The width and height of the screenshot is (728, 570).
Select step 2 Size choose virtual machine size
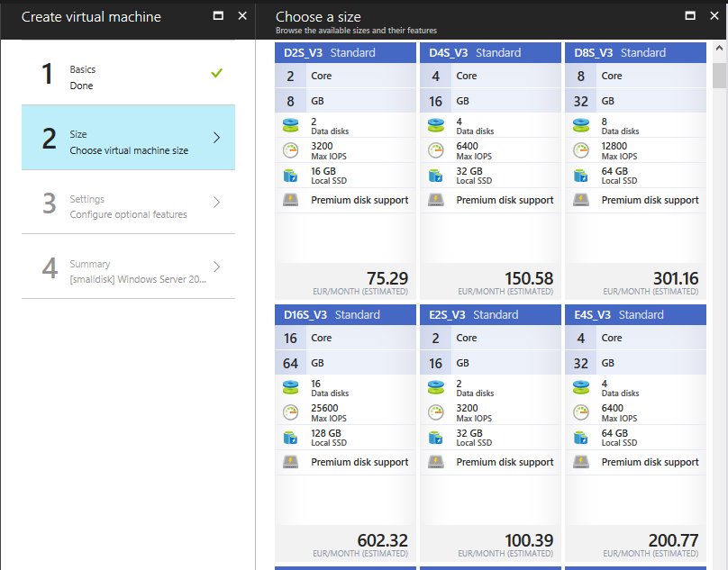point(128,138)
